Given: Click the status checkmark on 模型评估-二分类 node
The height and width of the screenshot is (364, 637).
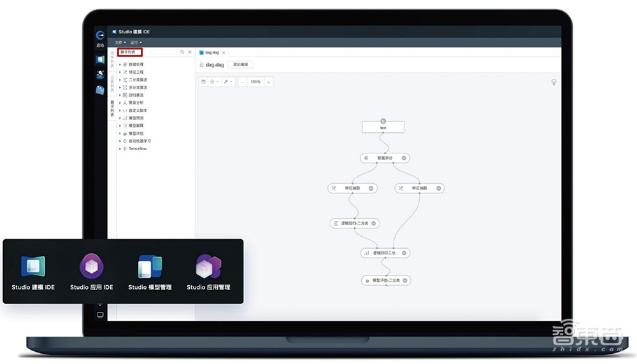Looking at the screenshot, I should tap(405, 280).
